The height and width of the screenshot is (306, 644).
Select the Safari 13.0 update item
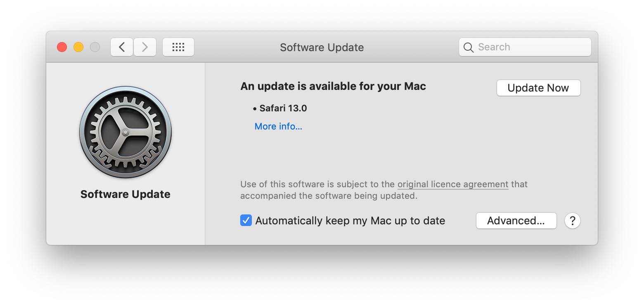tap(283, 108)
